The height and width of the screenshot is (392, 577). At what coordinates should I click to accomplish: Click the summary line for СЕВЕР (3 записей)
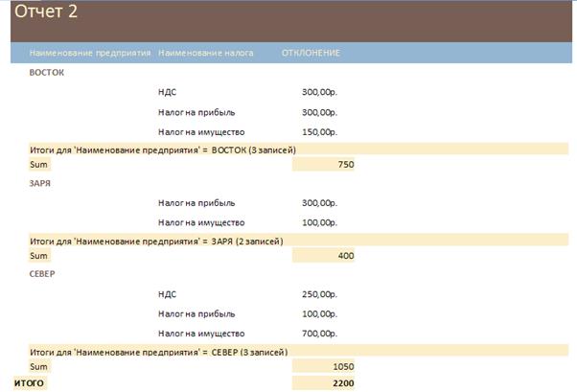298,352
